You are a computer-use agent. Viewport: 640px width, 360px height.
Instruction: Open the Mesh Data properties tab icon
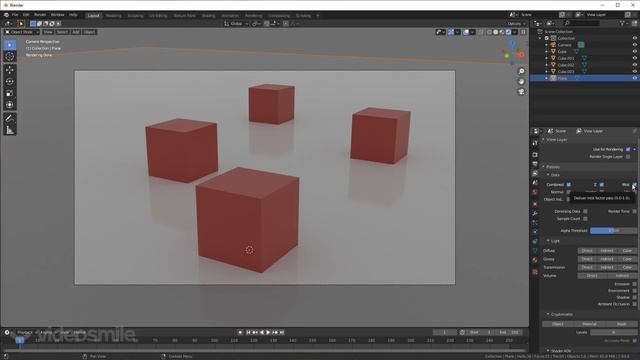(x=535, y=251)
